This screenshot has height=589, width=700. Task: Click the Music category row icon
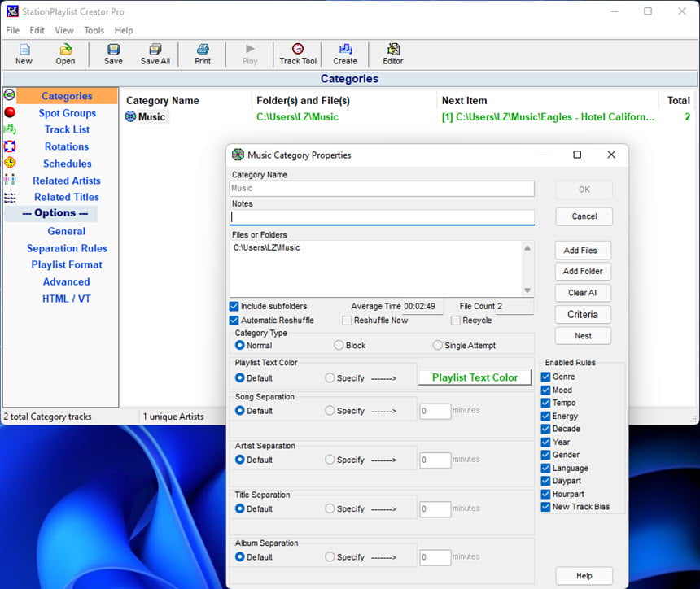130,116
